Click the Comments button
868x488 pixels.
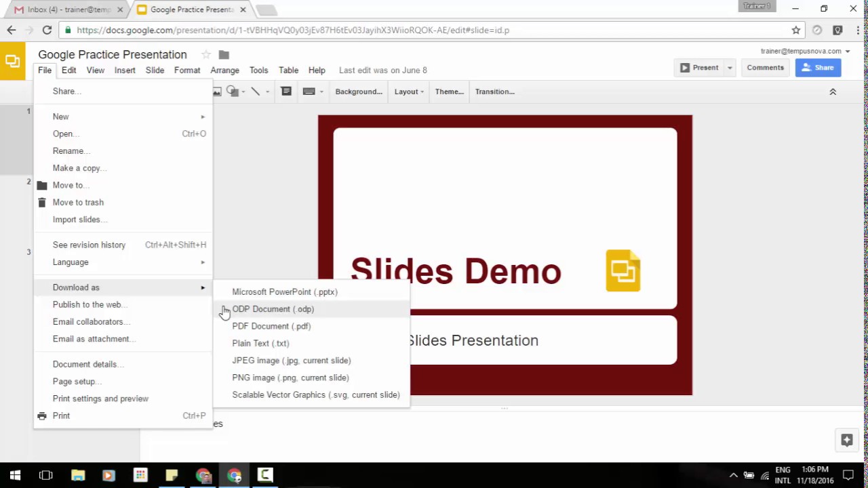(765, 68)
